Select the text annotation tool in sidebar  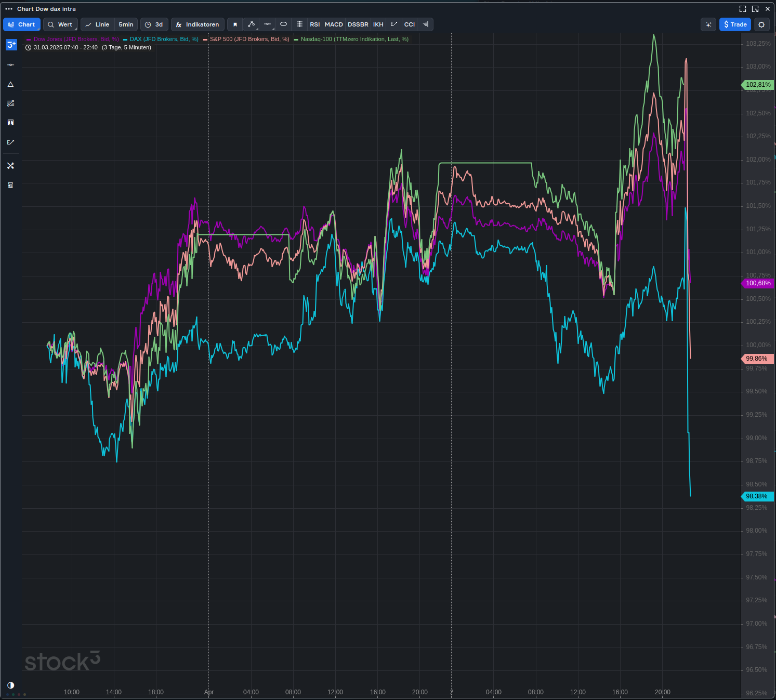10,122
